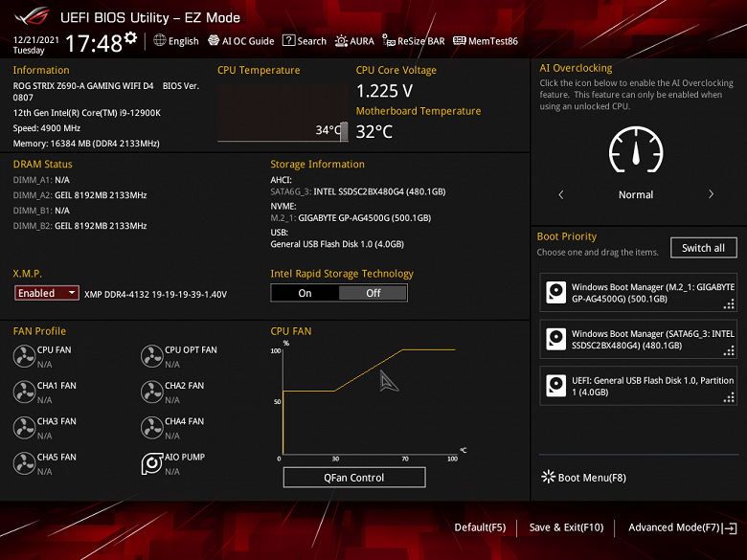The height and width of the screenshot is (560, 747).
Task: Click disk icon of INTEL SSD boot entry
Action: [x=556, y=339]
